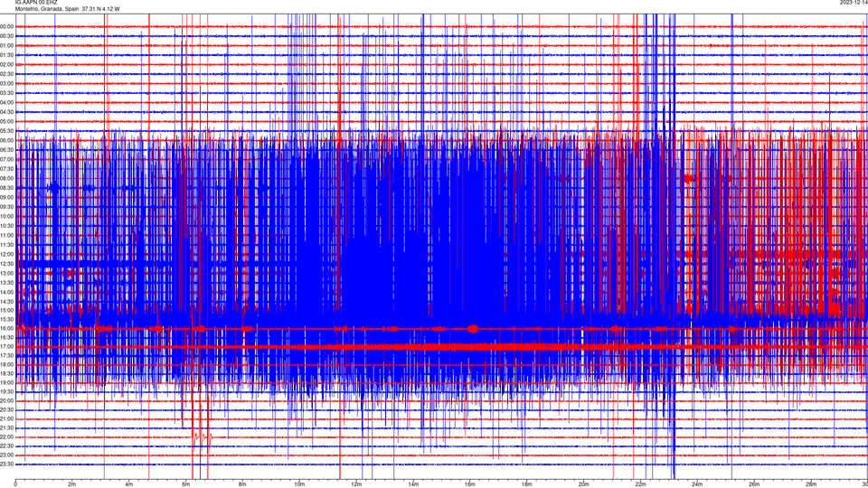Select the 17:00 time row label
The width and height of the screenshot is (868, 488).
(x=6, y=346)
